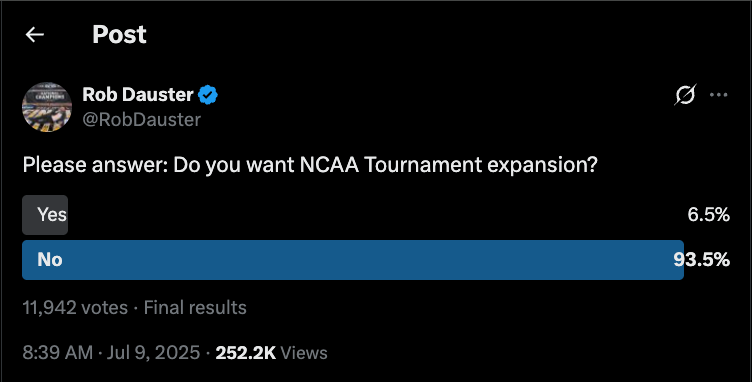Open the 8:39 AM timestamp link
This screenshot has width=752, height=382.
pyautogui.click(x=58, y=353)
